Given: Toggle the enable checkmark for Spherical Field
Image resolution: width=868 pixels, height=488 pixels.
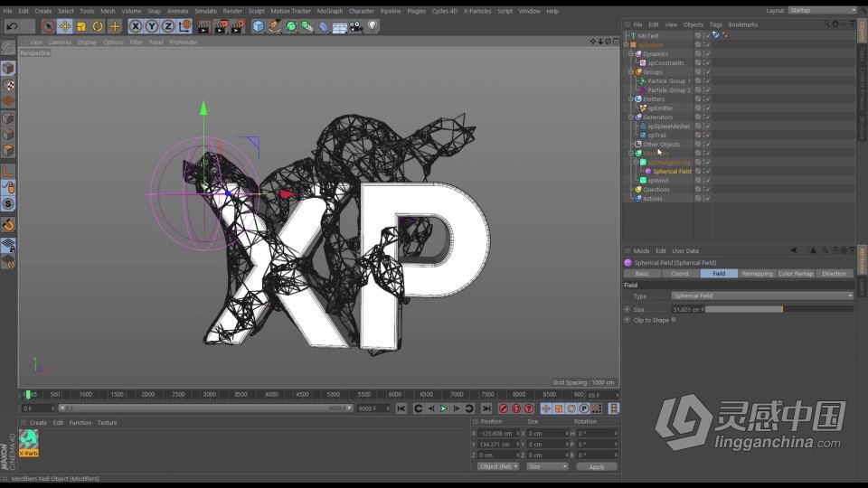Looking at the screenshot, I should coord(707,172).
